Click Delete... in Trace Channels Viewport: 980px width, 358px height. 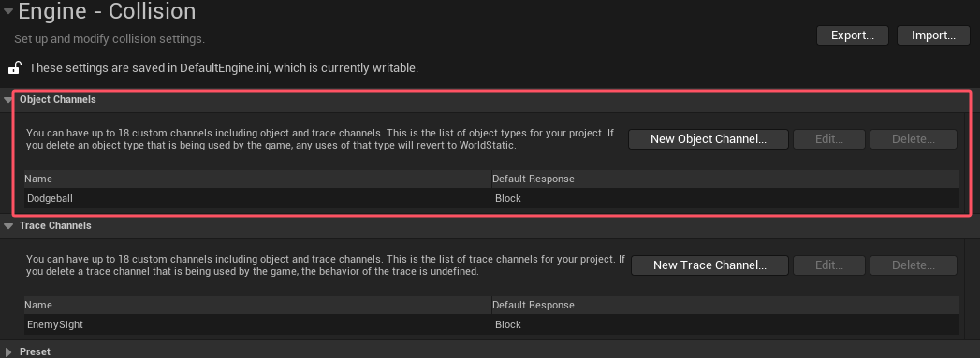pos(914,265)
